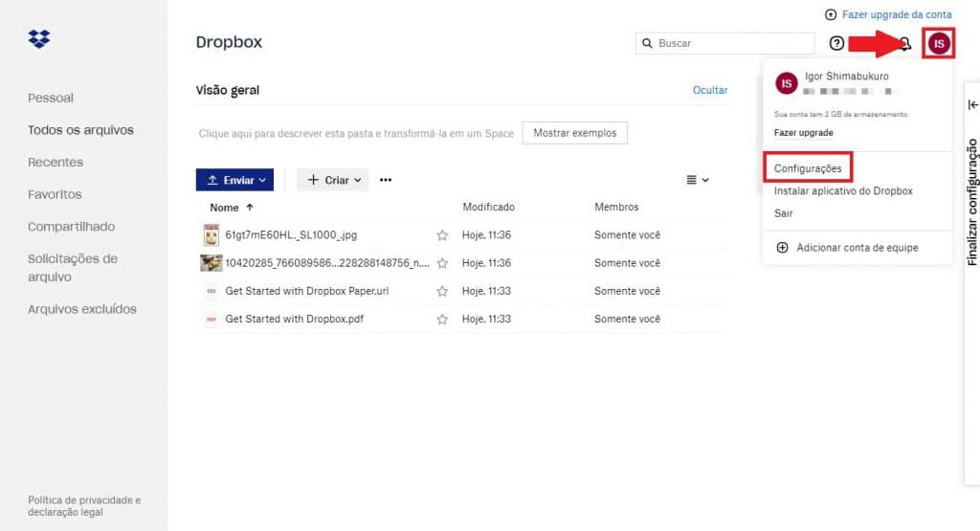
Task: Sort by the Membros column header
Action: 616,207
